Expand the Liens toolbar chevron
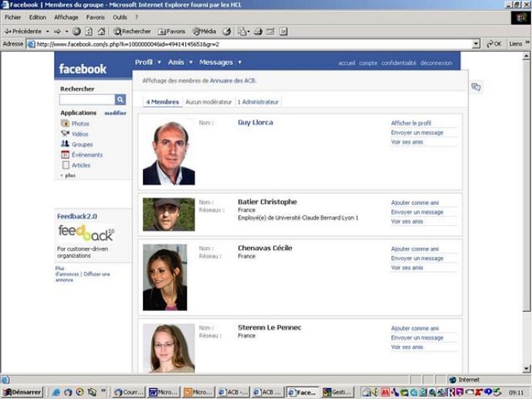This screenshot has width=532, height=399. click(527, 42)
